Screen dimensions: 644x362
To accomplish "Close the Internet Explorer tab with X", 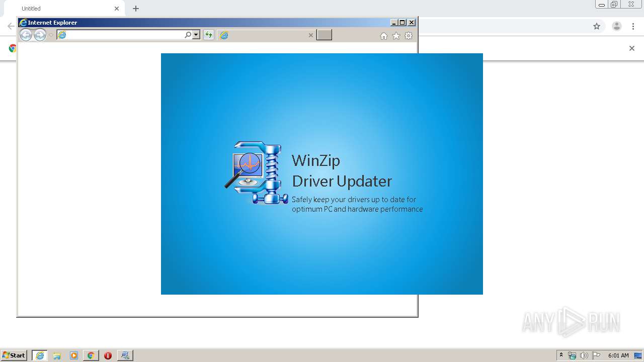I will click(x=310, y=35).
